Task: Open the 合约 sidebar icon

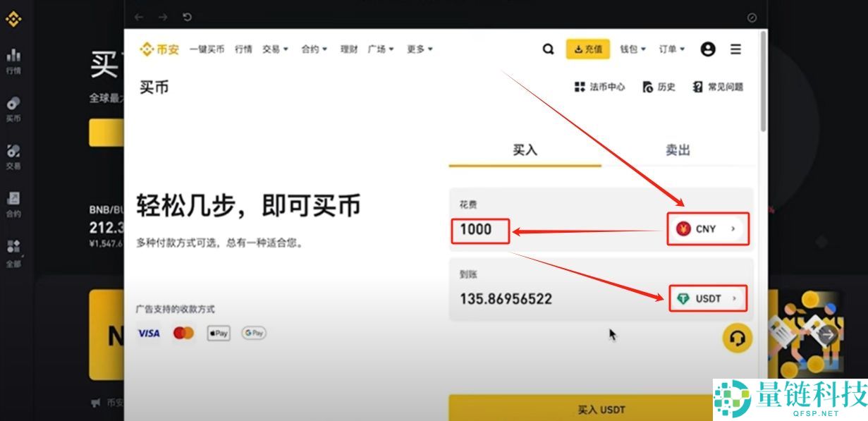Action: [x=13, y=196]
